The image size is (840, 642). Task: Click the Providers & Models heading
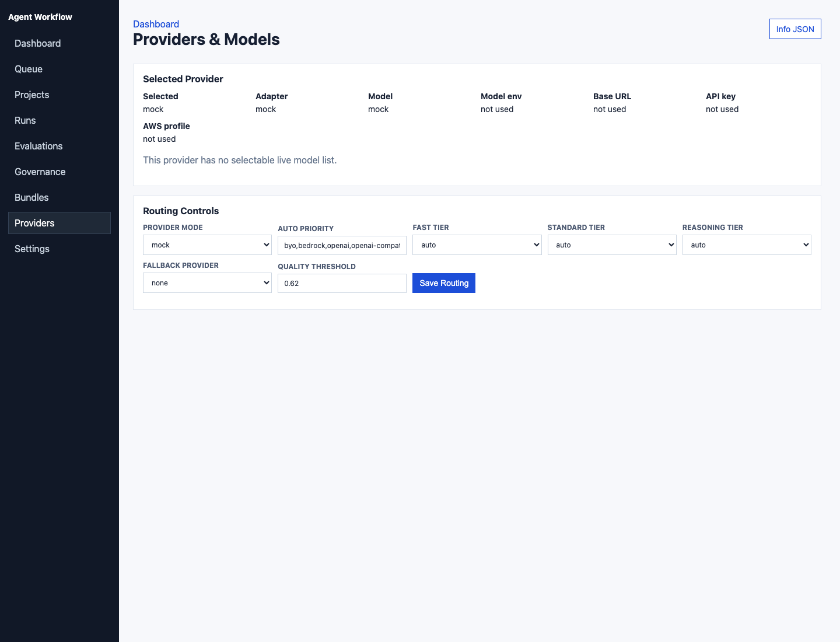(206, 39)
